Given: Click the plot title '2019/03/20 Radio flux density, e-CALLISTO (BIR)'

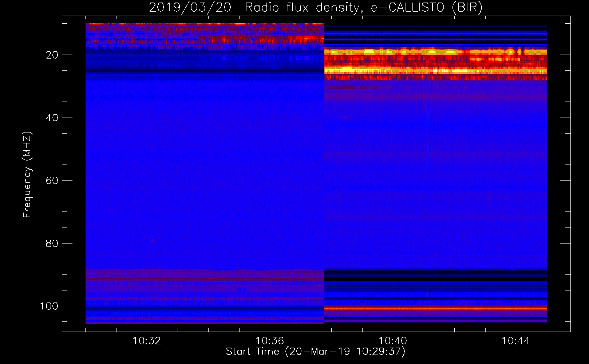Looking at the screenshot, I should tap(316, 7).
